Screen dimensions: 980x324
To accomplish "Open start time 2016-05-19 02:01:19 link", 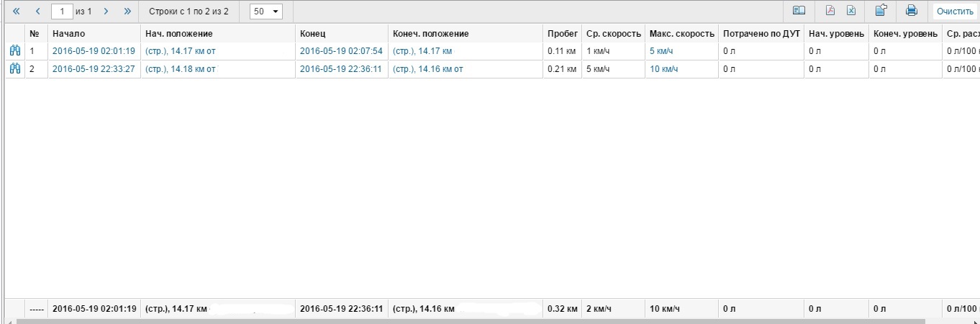I will point(94,51).
